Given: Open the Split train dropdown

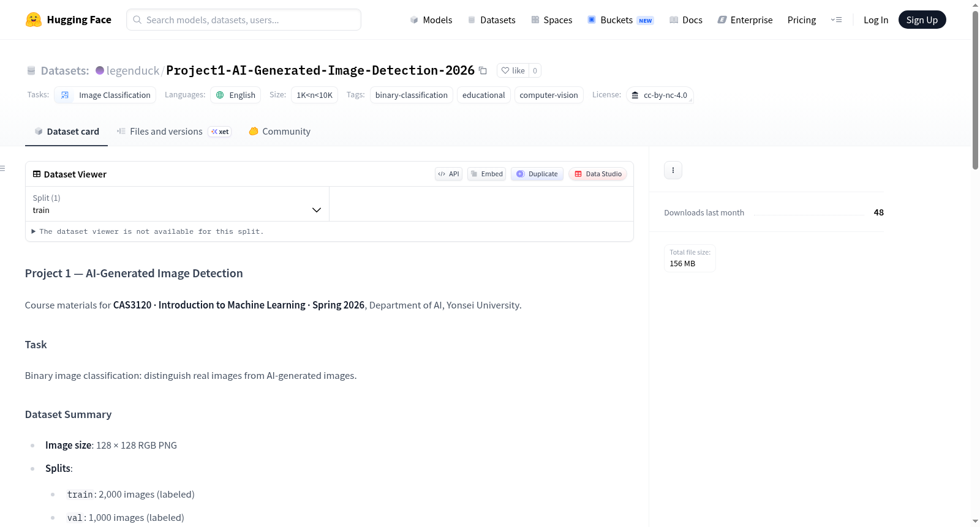Looking at the screenshot, I should tap(177, 204).
